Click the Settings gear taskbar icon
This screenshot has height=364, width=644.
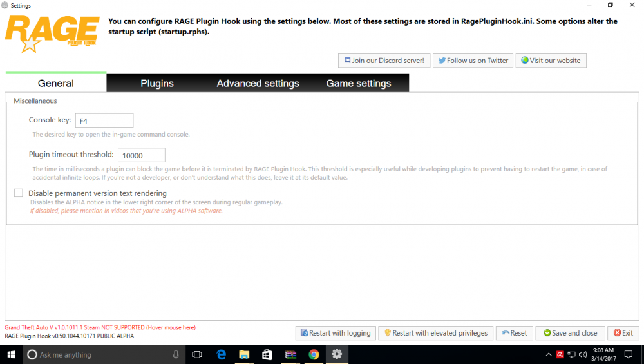pyautogui.click(x=337, y=354)
